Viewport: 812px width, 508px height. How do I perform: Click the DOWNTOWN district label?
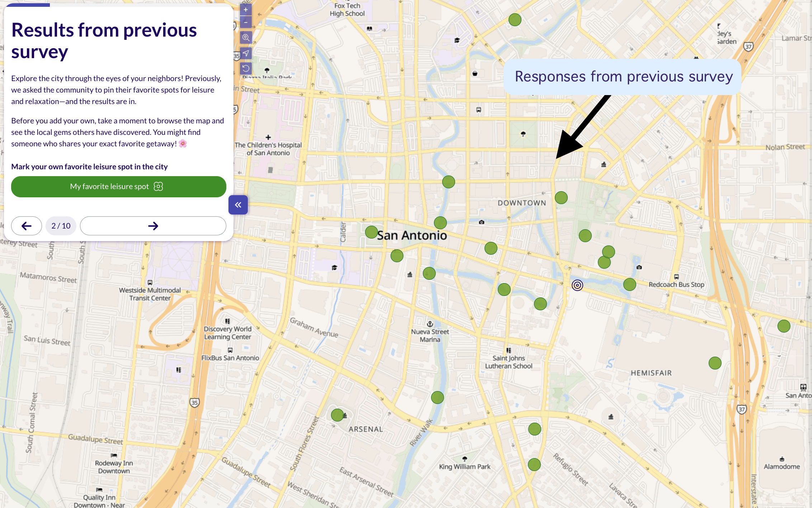[x=522, y=203]
